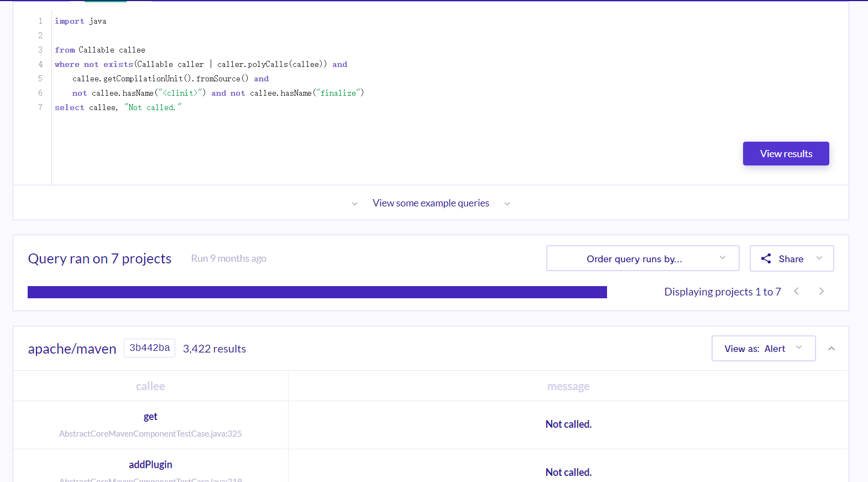This screenshot has width=868, height=482.
Task: Click the callee column header
Action: click(150, 386)
